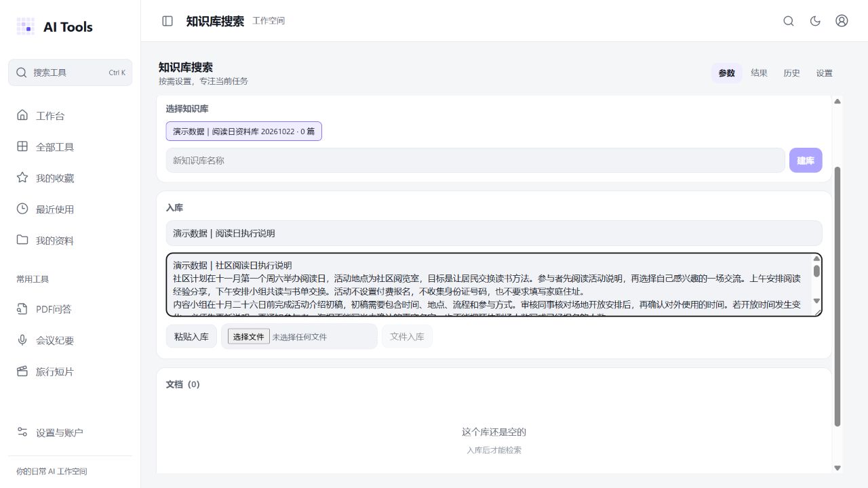Image resolution: width=868 pixels, height=488 pixels.
Task: Click the 工作空间 breadcrumb text
Action: [x=269, y=21]
